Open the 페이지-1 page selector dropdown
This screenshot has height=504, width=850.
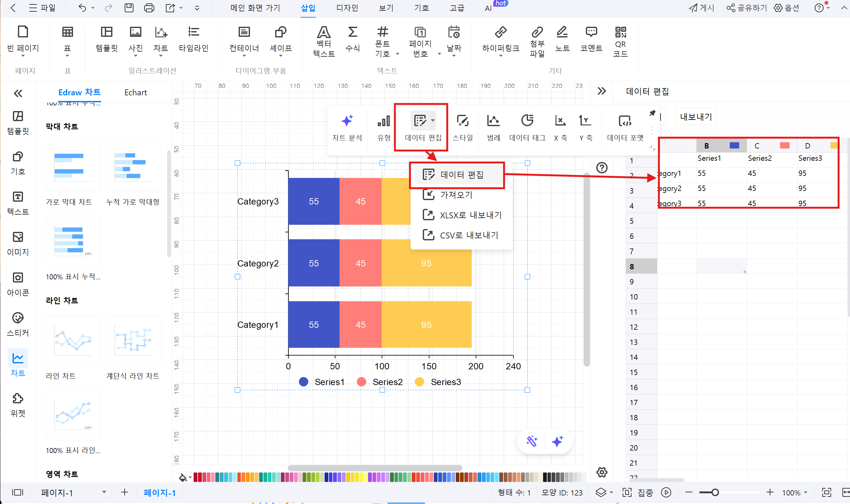[x=104, y=492]
